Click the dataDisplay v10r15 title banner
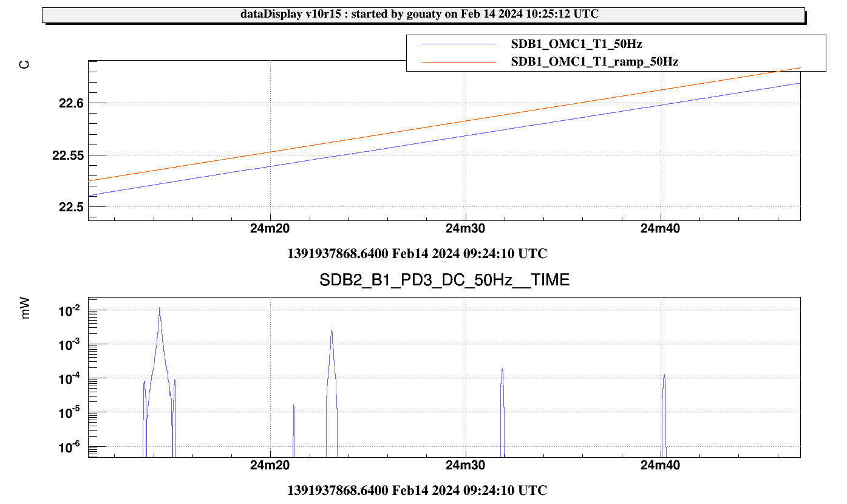This screenshot has width=847, height=504. [423, 15]
